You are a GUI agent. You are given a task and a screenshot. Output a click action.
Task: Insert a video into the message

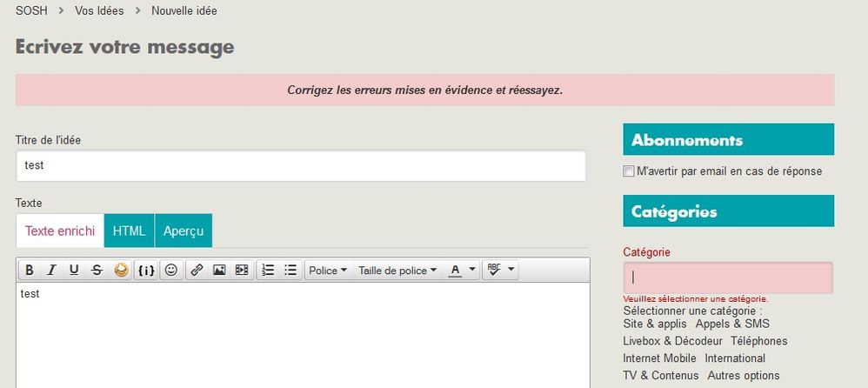point(242,271)
